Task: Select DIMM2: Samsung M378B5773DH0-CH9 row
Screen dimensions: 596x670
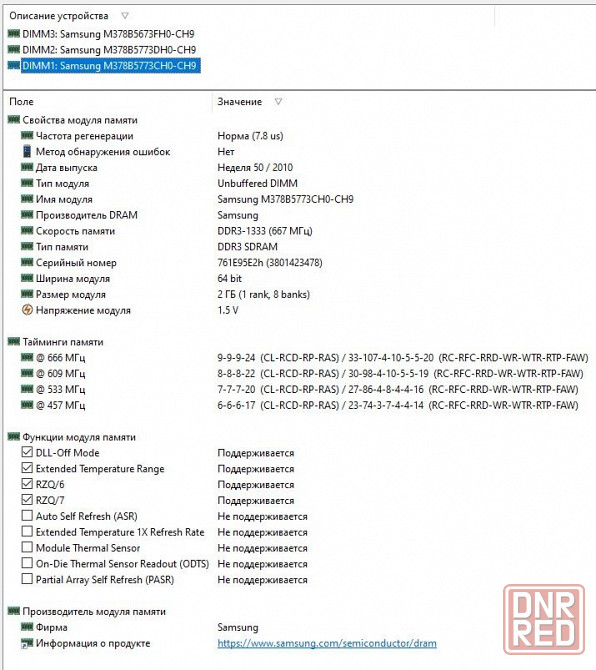Action: (109, 50)
